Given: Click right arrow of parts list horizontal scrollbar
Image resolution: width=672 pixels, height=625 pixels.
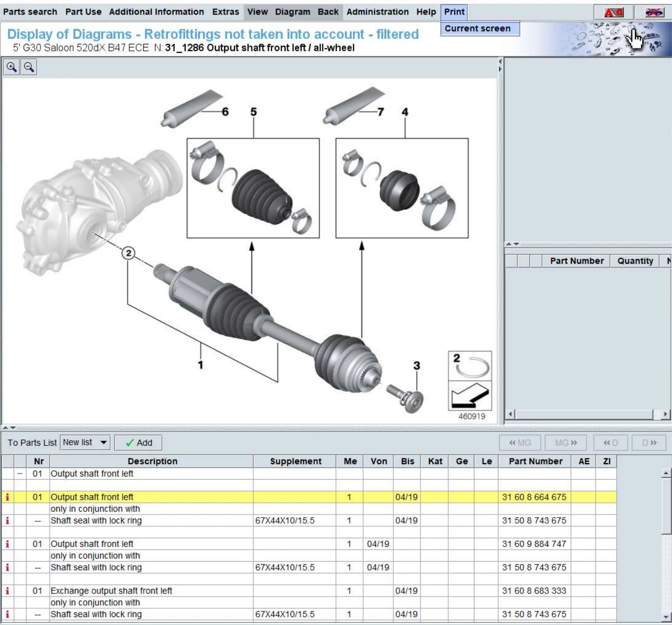Looking at the screenshot, I should (x=665, y=414).
